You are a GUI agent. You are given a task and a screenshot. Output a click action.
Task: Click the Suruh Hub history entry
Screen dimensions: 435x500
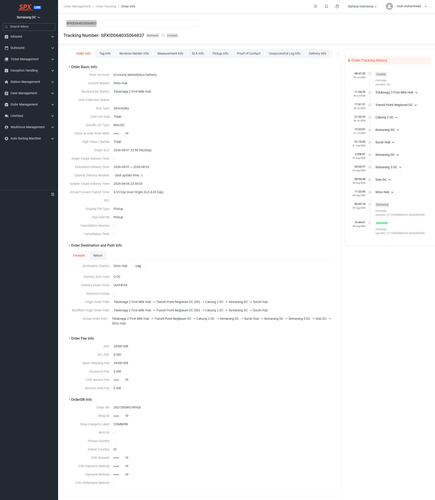[x=385, y=142]
